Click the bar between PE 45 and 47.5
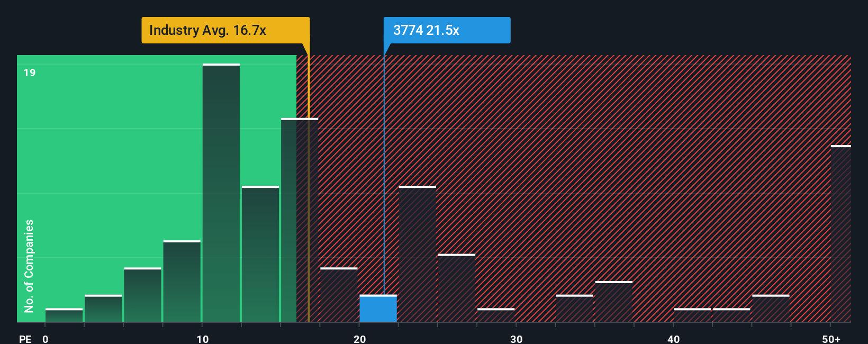 click(x=771, y=309)
